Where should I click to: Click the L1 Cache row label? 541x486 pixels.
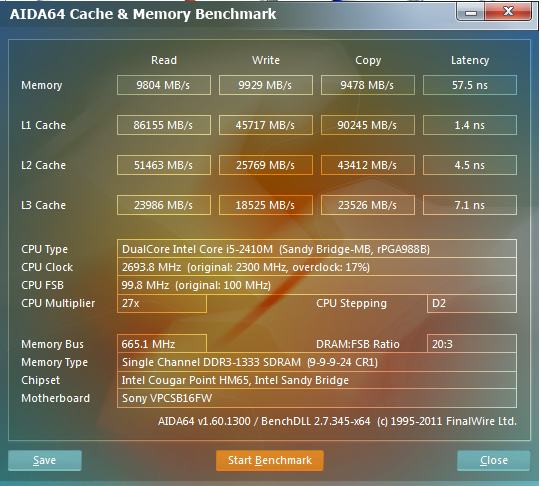pos(43,125)
